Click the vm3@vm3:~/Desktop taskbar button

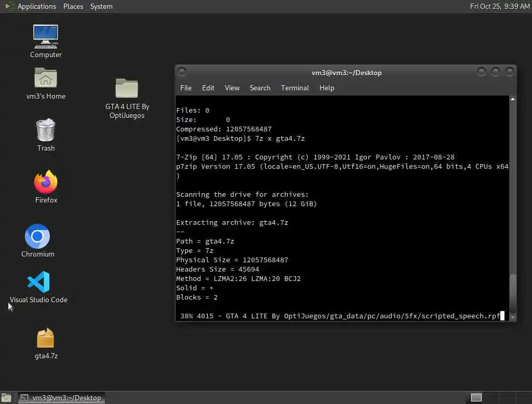pos(61,398)
